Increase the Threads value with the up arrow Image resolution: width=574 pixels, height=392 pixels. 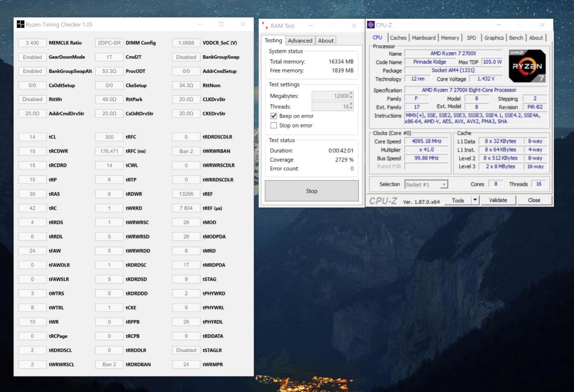(351, 104)
